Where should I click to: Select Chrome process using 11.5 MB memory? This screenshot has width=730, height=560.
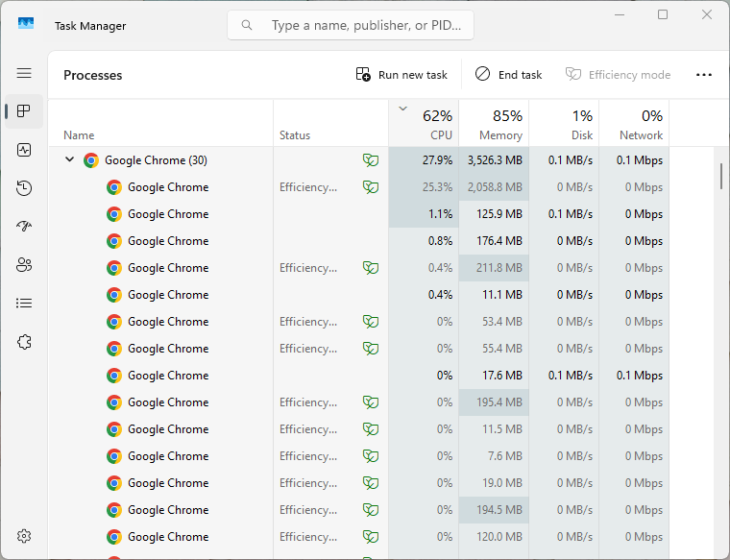[358, 429]
